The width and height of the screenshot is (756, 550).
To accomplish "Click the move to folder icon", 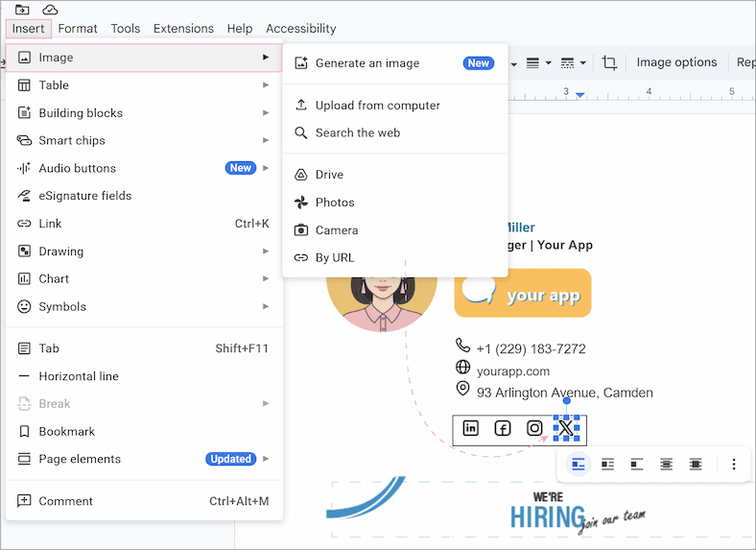I will click(x=22, y=10).
